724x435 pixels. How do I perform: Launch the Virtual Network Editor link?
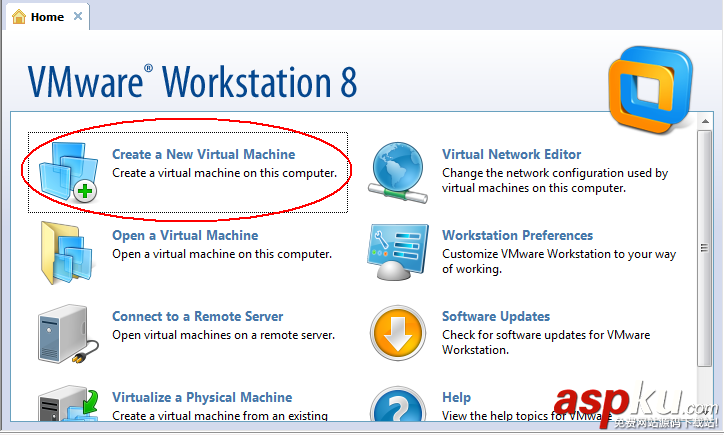pyautogui.click(x=512, y=154)
